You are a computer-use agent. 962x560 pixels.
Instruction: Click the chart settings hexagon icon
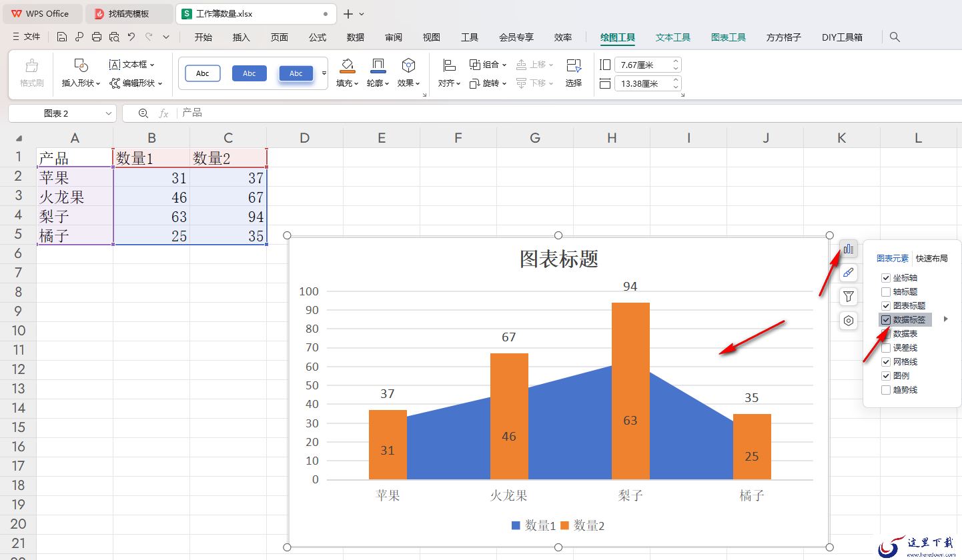(848, 321)
